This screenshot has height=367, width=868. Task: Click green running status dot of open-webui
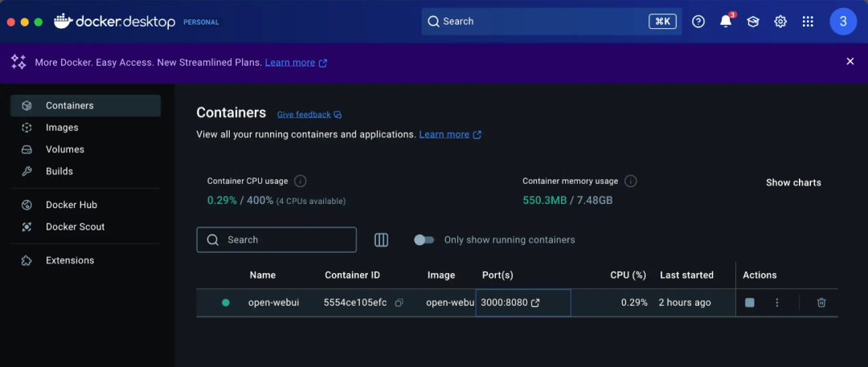coord(225,303)
